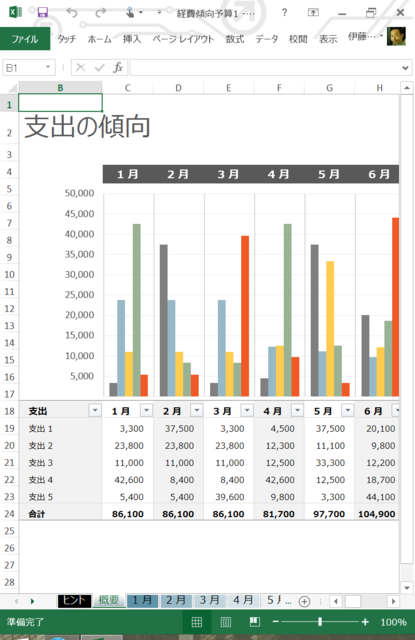415x640 pixels.
Task: Save the workbook with the disk icon
Action: (43, 13)
